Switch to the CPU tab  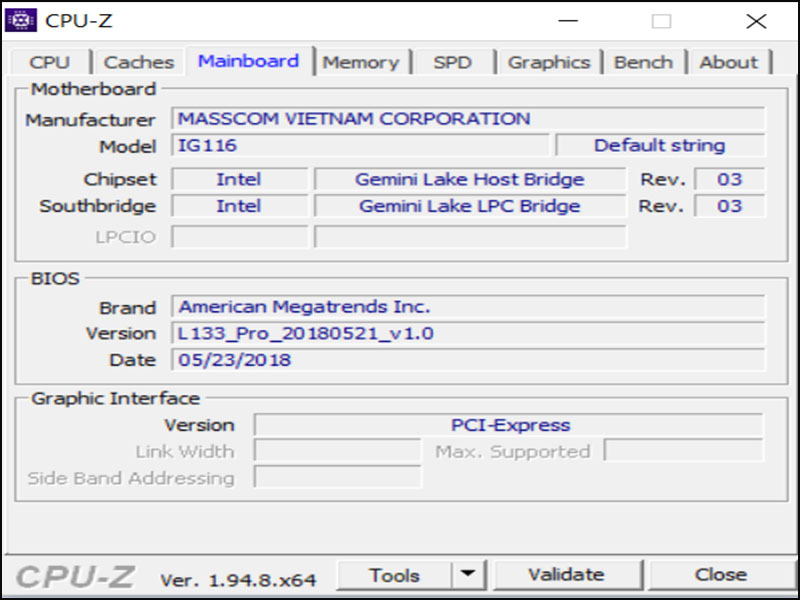click(x=49, y=62)
